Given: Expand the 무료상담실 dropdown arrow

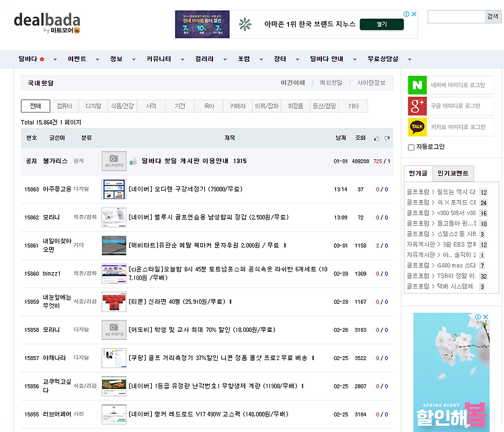Looking at the screenshot, I should click(409, 60).
